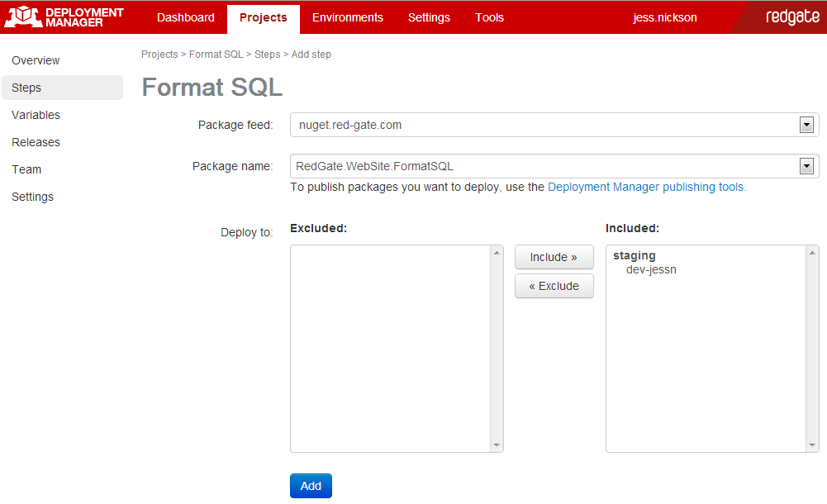Click the Format SQL breadcrumb link
This screenshot has height=504, width=827.
tap(216, 55)
